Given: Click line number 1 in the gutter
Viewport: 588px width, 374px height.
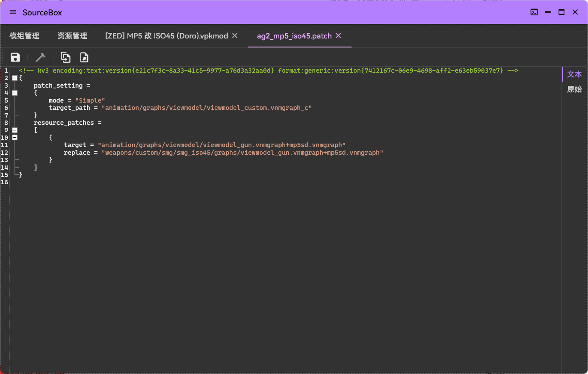Looking at the screenshot, I should (6, 71).
